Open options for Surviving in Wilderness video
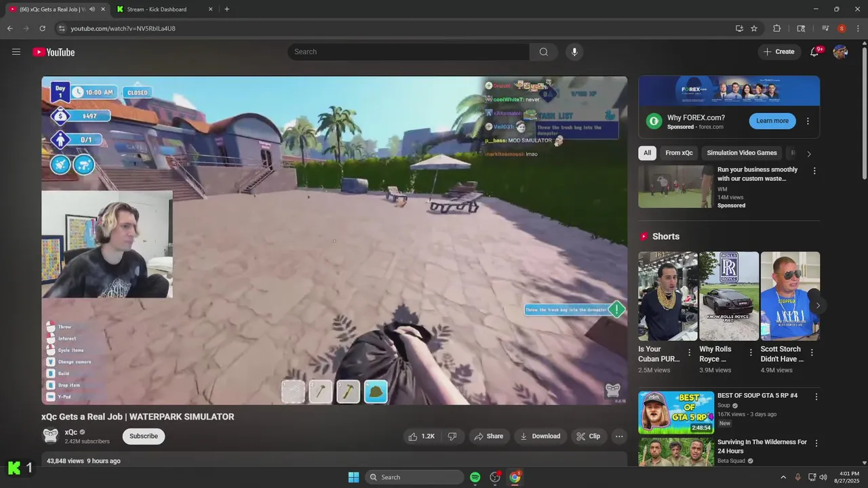The height and width of the screenshot is (488, 868). pos(816,443)
